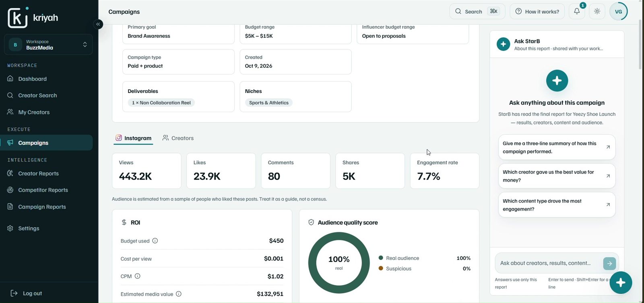Click the Ask StarB header icon
Viewport: 644px width, 303px height.
(x=503, y=44)
